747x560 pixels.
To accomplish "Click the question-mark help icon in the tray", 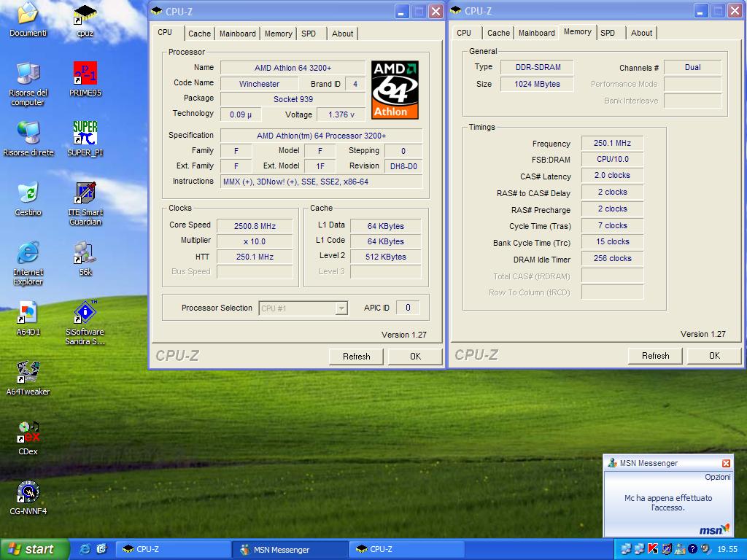I will coord(693,549).
